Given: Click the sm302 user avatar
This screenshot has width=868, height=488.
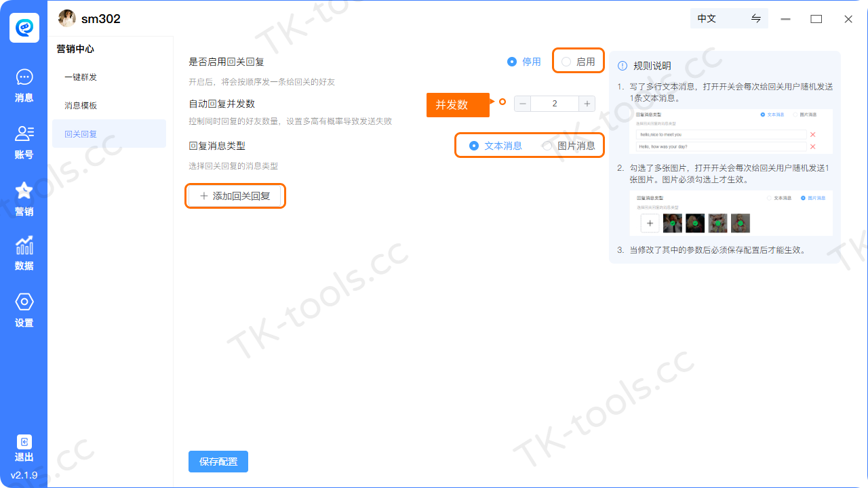Looking at the screenshot, I should (x=67, y=19).
